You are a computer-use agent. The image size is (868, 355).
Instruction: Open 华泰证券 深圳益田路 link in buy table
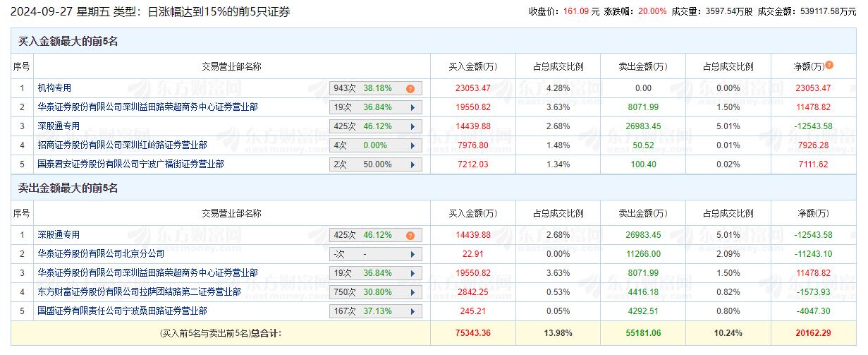(x=148, y=107)
